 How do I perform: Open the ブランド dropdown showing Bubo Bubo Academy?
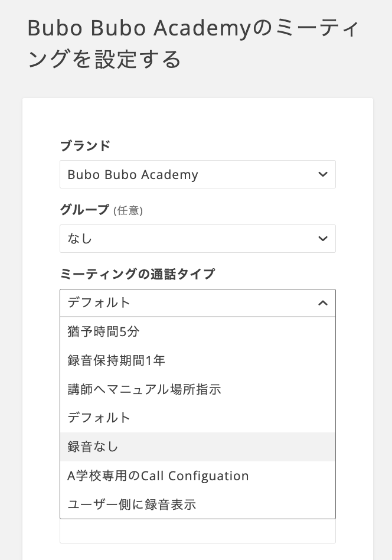197,174
